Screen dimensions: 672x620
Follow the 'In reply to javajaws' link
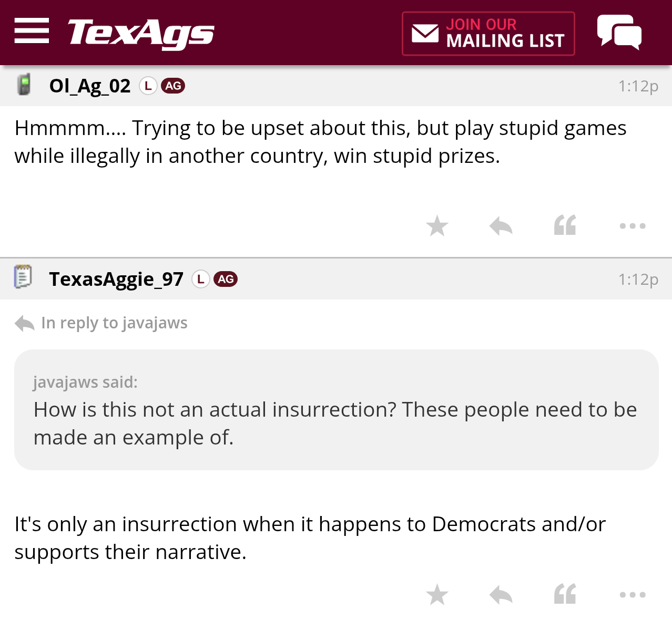(x=114, y=323)
